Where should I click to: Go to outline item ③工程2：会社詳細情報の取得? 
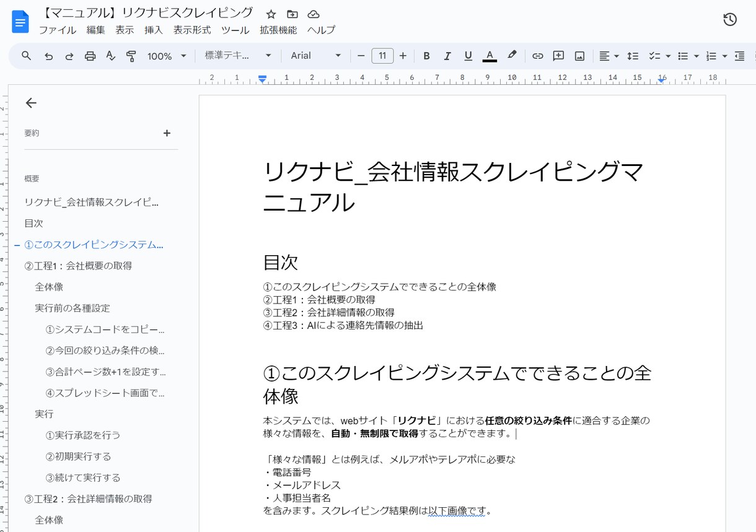click(x=88, y=499)
